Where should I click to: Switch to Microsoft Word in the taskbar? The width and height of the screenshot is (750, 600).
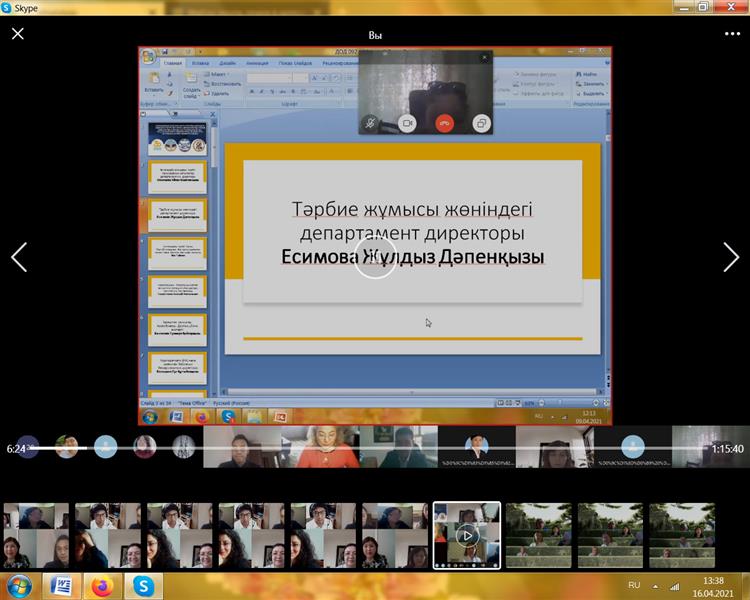(62, 585)
